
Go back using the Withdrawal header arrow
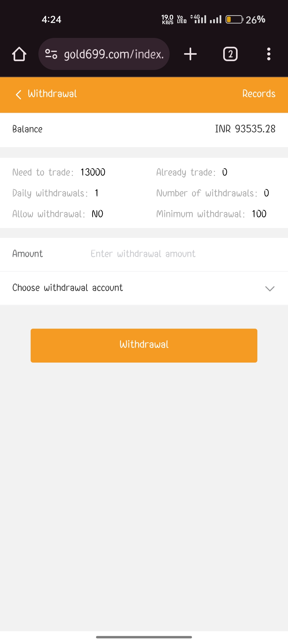pyautogui.click(x=18, y=94)
